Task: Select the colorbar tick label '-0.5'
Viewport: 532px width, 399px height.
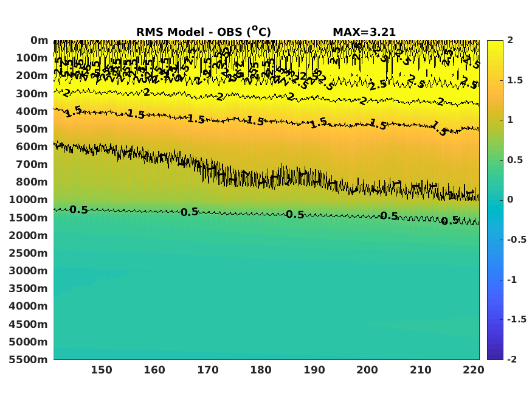Action: click(517, 240)
